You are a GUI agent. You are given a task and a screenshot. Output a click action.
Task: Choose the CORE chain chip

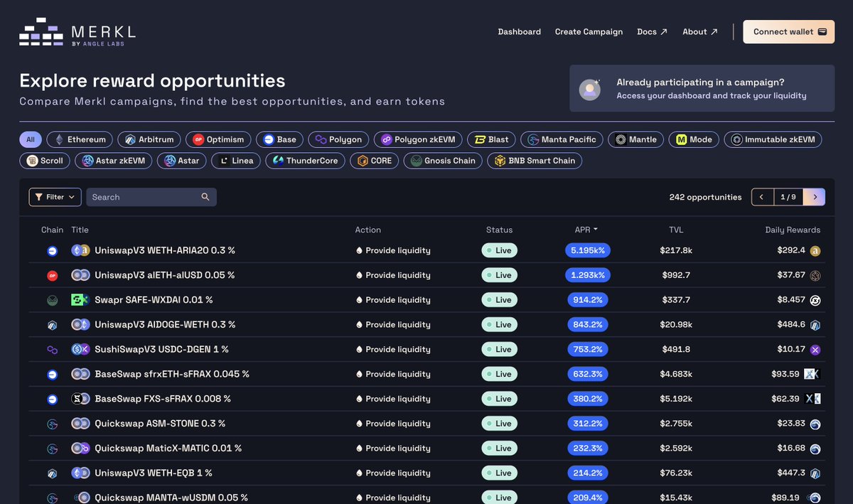[x=375, y=161]
